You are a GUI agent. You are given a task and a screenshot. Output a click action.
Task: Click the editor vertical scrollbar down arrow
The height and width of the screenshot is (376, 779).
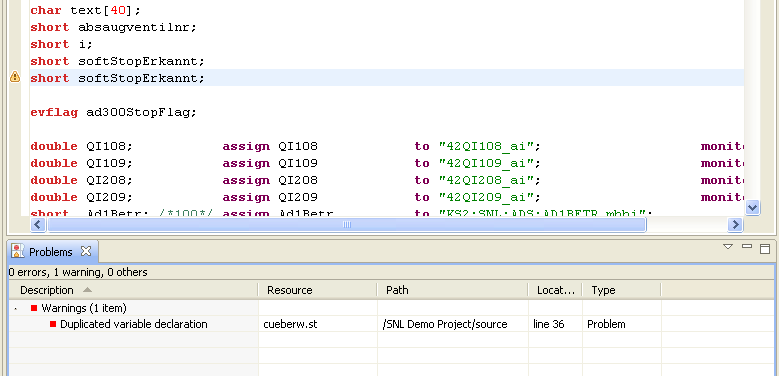[x=753, y=208]
